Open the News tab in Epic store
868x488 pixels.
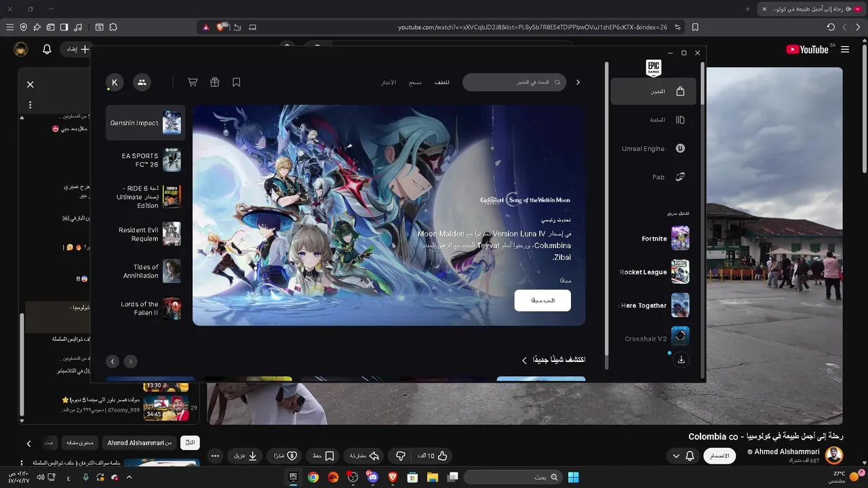[x=389, y=82]
